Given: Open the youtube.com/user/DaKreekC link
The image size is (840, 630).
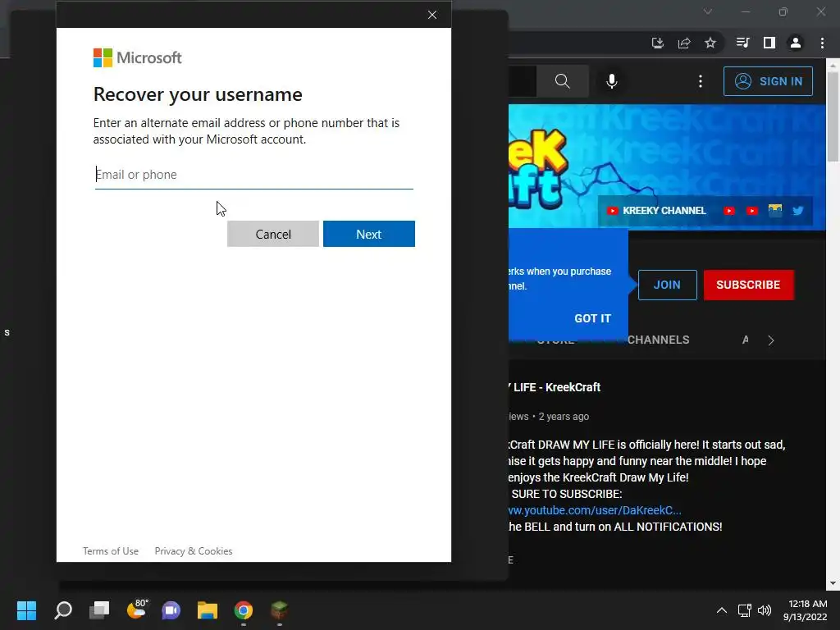Looking at the screenshot, I should click(x=595, y=510).
